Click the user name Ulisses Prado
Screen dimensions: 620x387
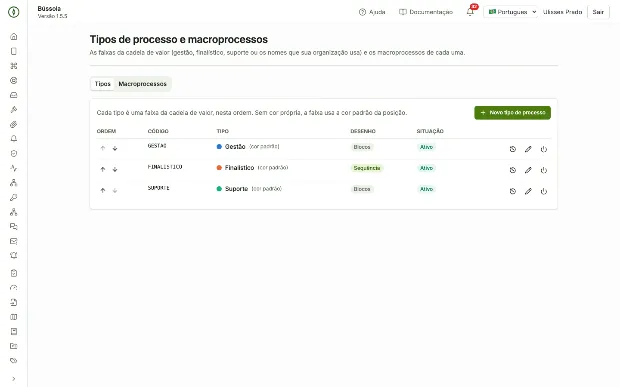[x=562, y=12]
